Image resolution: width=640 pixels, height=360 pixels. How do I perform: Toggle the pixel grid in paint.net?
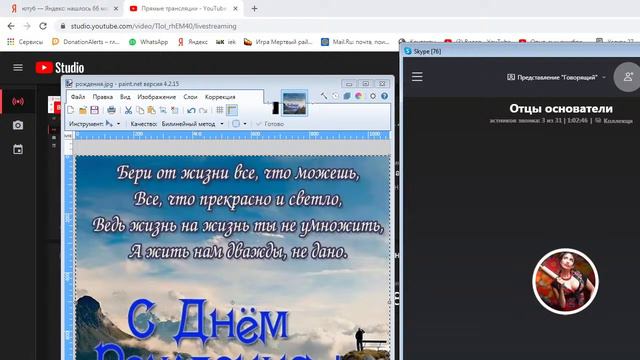pos(220,110)
